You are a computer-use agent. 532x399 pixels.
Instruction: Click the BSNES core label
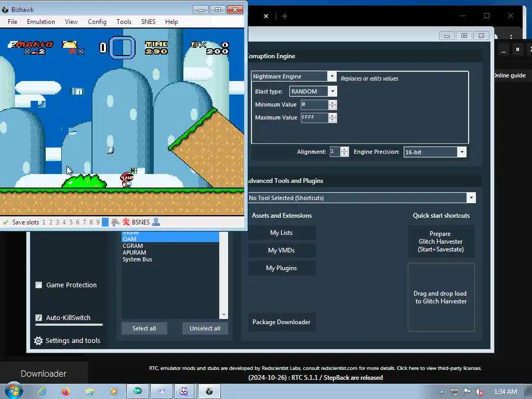[x=141, y=222]
